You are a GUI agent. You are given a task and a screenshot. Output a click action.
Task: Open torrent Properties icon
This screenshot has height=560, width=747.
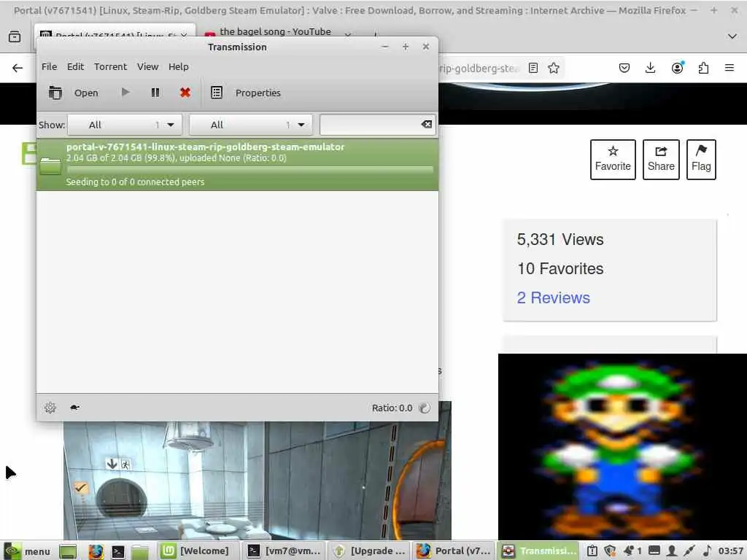pyautogui.click(x=216, y=93)
